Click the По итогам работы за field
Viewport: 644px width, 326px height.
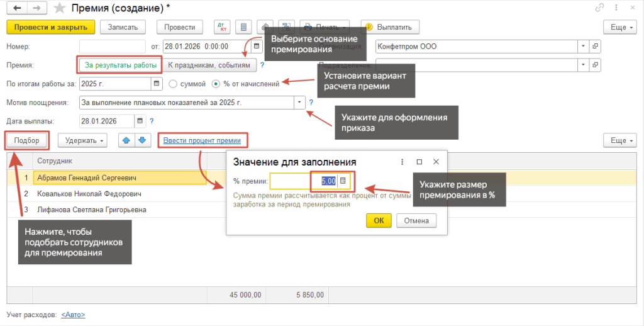click(x=116, y=84)
